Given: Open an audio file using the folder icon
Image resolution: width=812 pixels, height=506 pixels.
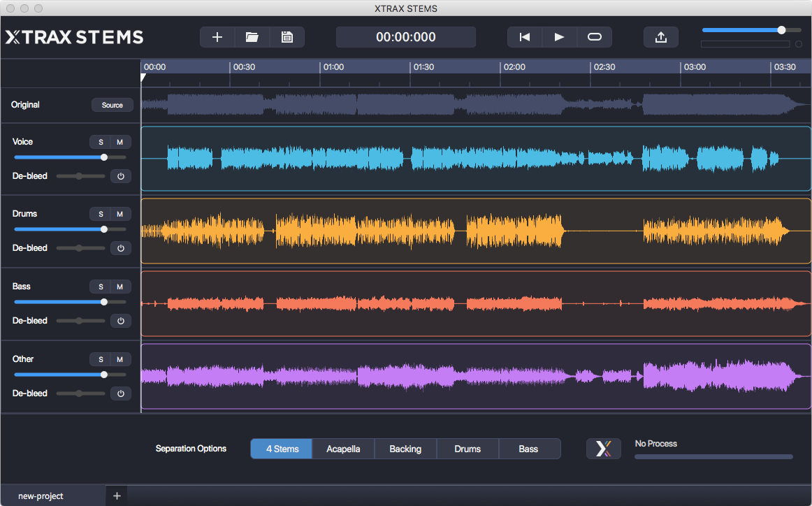Looking at the screenshot, I should (252, 36).
